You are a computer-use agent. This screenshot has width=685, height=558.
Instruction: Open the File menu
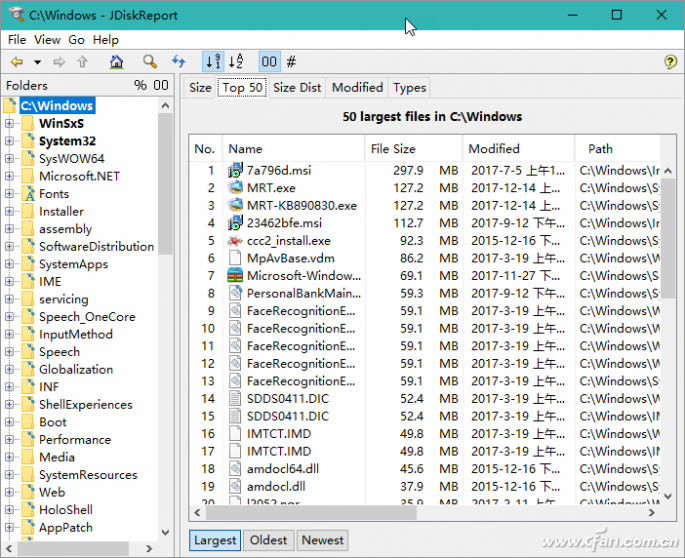click(x=17, y=40)
